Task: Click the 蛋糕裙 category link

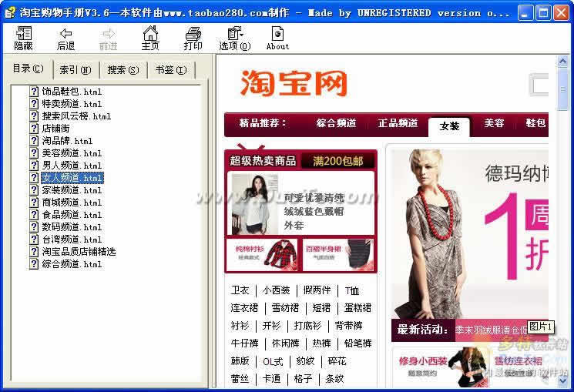Action: [357, 308]
